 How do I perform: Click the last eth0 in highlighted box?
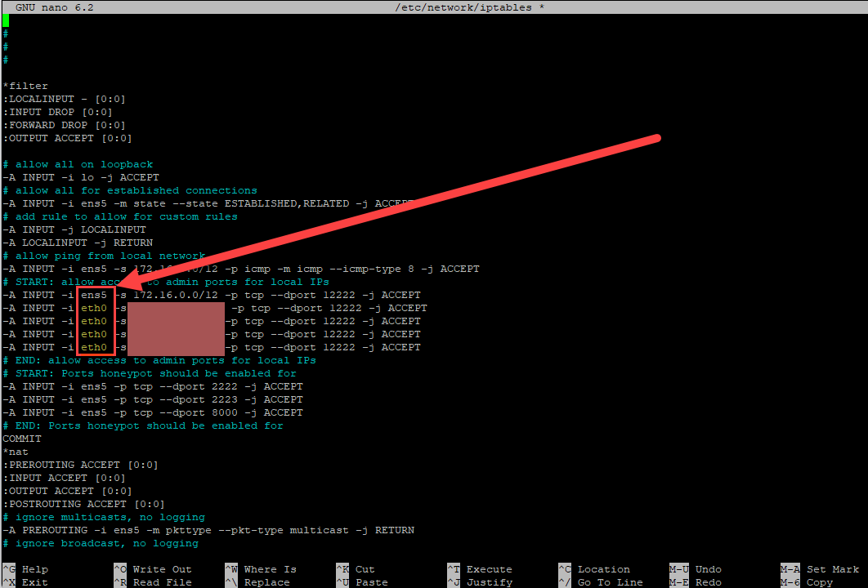tap(94, 347)
